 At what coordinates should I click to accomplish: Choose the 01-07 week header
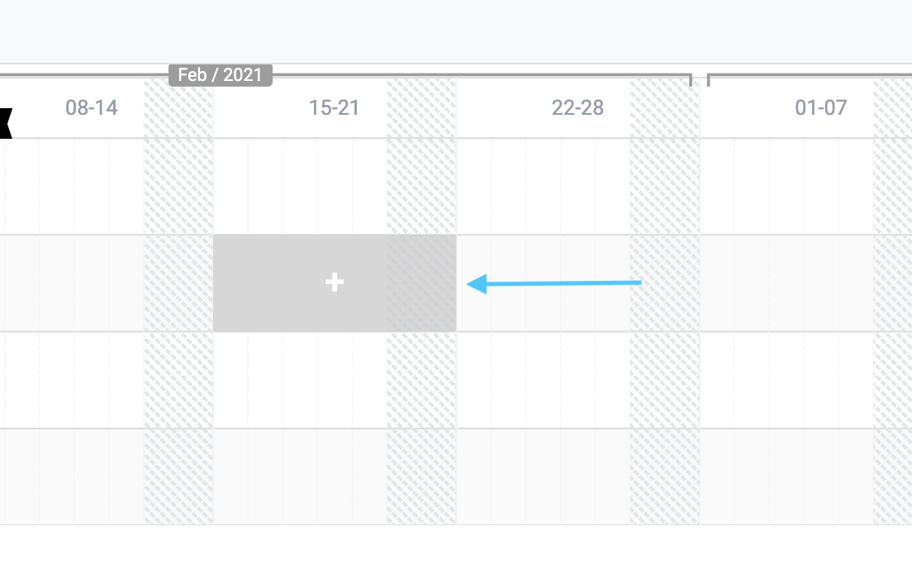click(820, 107)
